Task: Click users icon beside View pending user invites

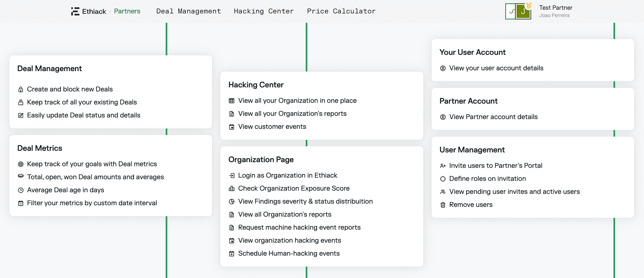Action: click(x=443, y=192)
